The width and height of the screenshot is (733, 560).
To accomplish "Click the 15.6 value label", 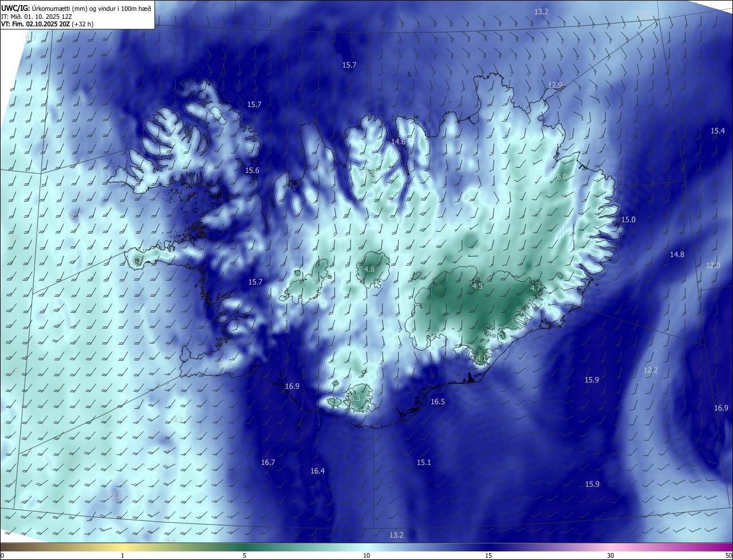I will (x=252, y=171).
